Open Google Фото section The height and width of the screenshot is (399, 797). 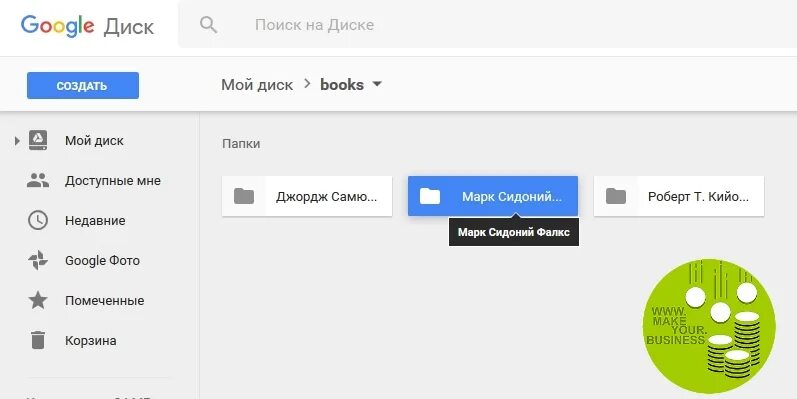102,261
